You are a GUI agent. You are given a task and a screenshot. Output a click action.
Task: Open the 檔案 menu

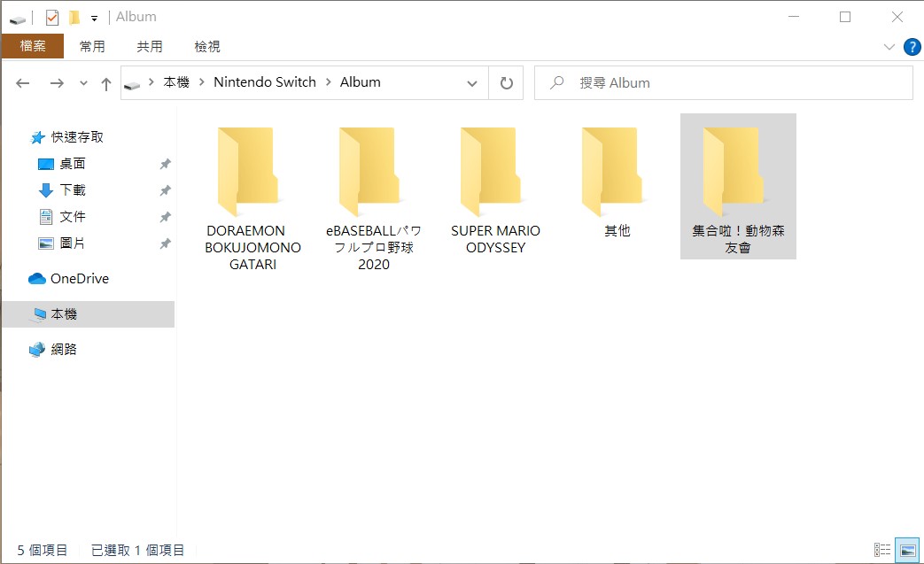(33, 46)
